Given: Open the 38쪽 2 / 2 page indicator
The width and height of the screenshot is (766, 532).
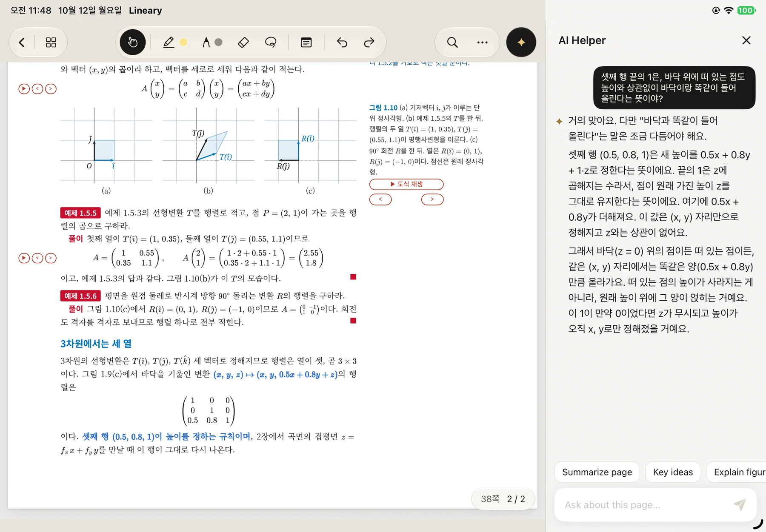Looking at the screenshot, I should pos(503,499).
